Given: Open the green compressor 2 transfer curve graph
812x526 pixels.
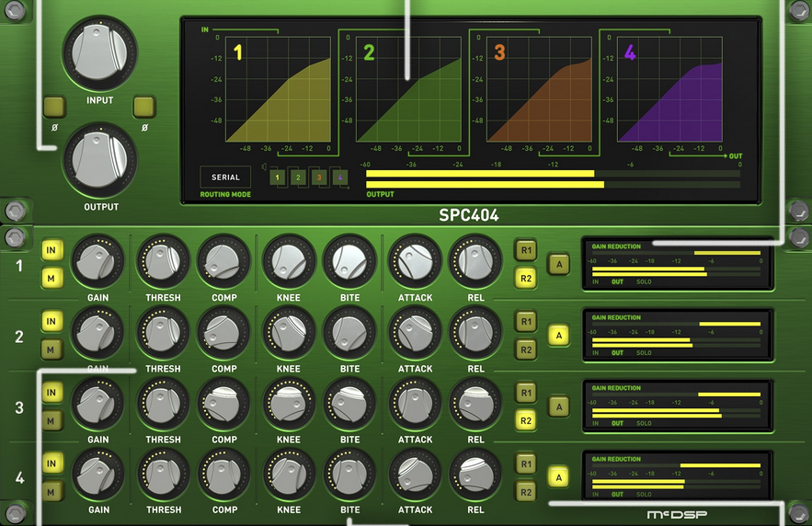Looking at the screenshot, I should 408,89.
